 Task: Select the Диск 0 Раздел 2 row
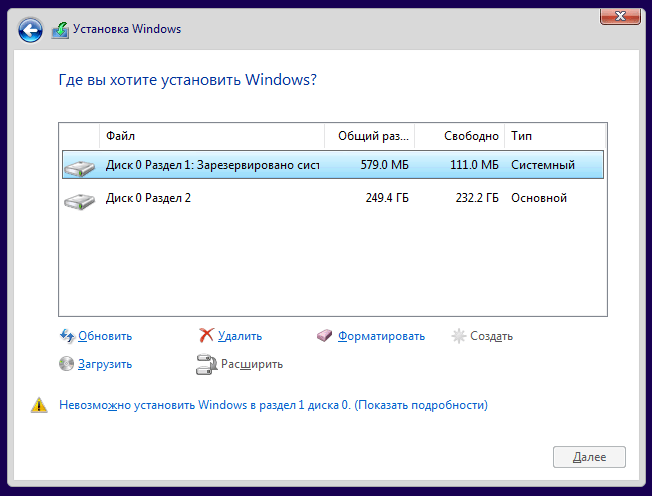coord(333,198)
